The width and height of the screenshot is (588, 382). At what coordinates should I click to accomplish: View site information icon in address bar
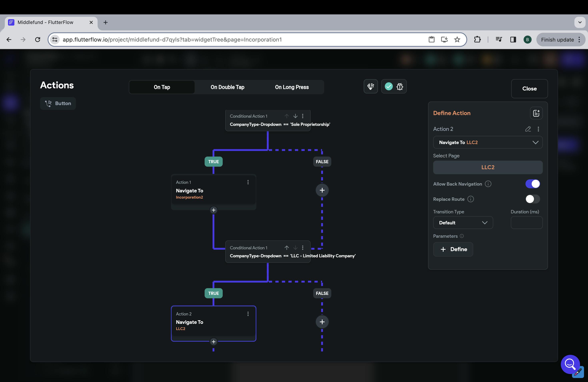(x=55, y=40)
